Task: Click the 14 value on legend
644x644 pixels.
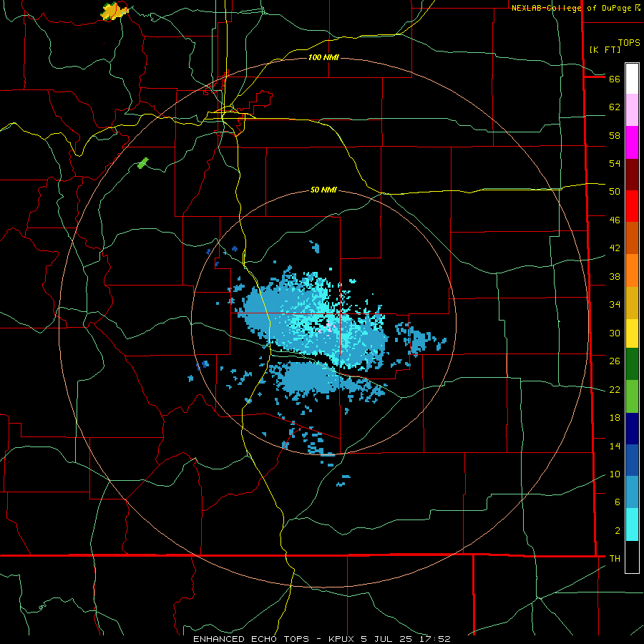Action: pos(615,446)
